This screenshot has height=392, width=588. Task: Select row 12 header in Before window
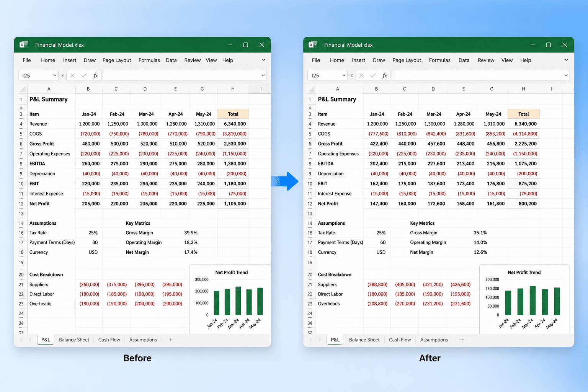coord(21,204)
